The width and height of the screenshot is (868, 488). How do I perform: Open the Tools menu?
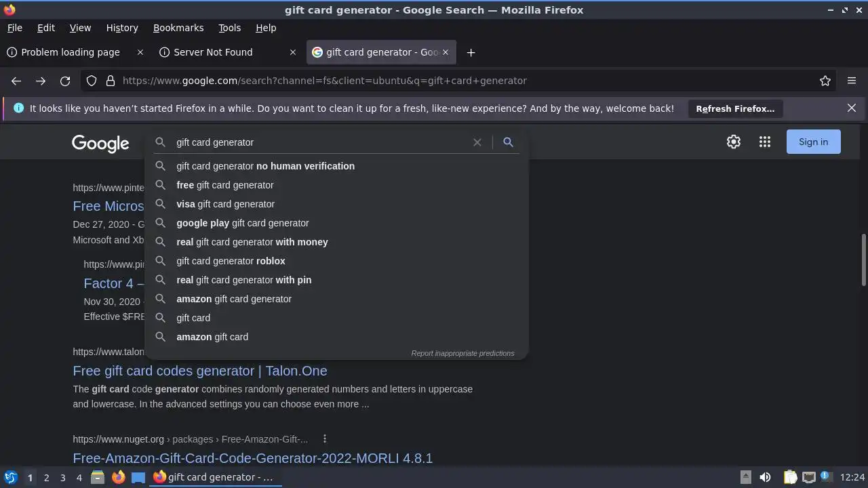click(x=229, y=28)
